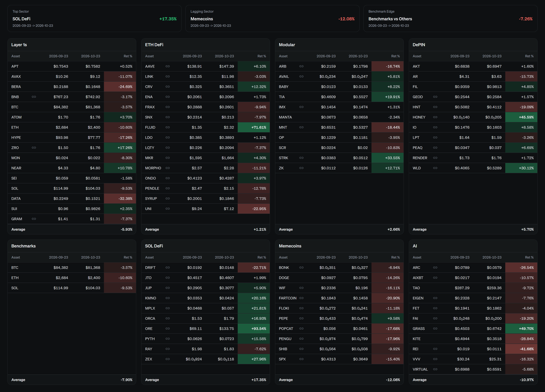Click the AI panel title
This screenshot has height=392, width=545.
(415, 246)
